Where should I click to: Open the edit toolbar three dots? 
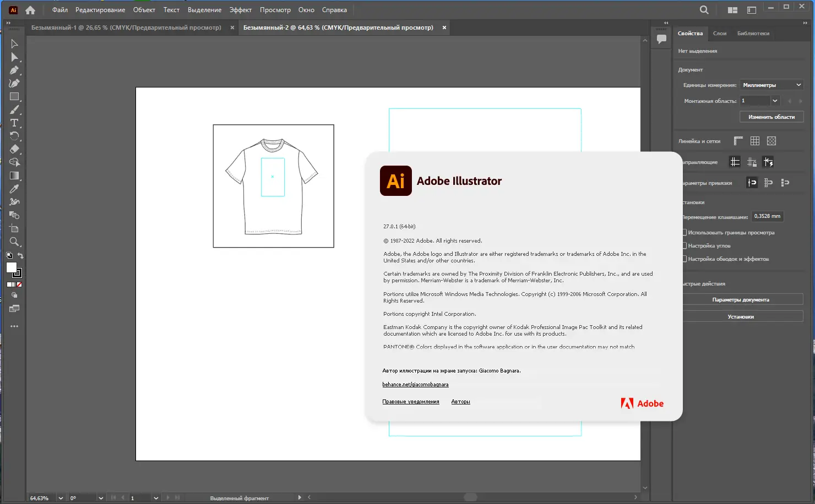[x=14, y=326]
